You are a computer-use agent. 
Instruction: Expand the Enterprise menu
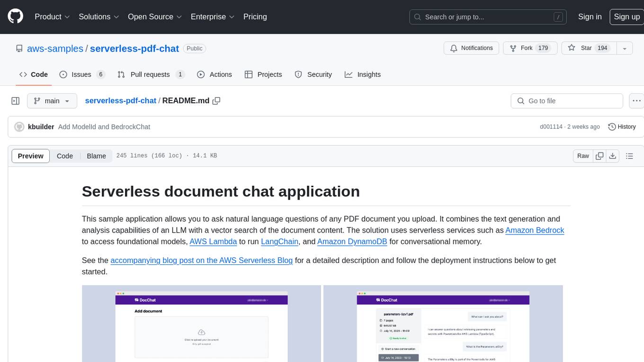pos(213,17)
